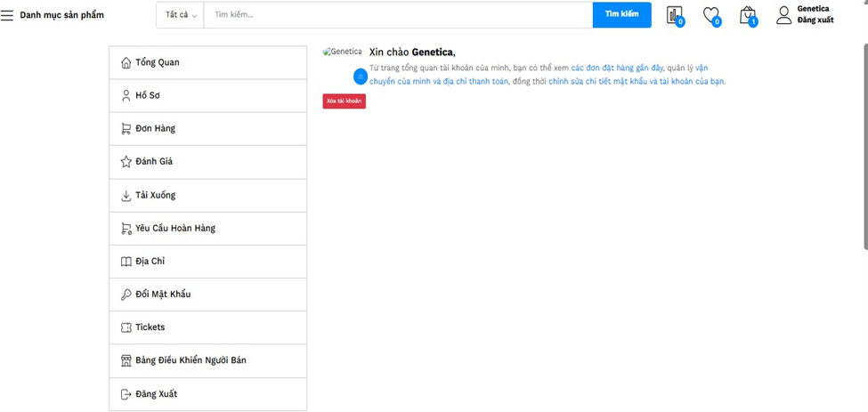Image resolution: width=868 pixels, height=412 pixels.
Task: Click 'Đăng xuất' under Genetica in header
Action: click(x=815, y=20)
